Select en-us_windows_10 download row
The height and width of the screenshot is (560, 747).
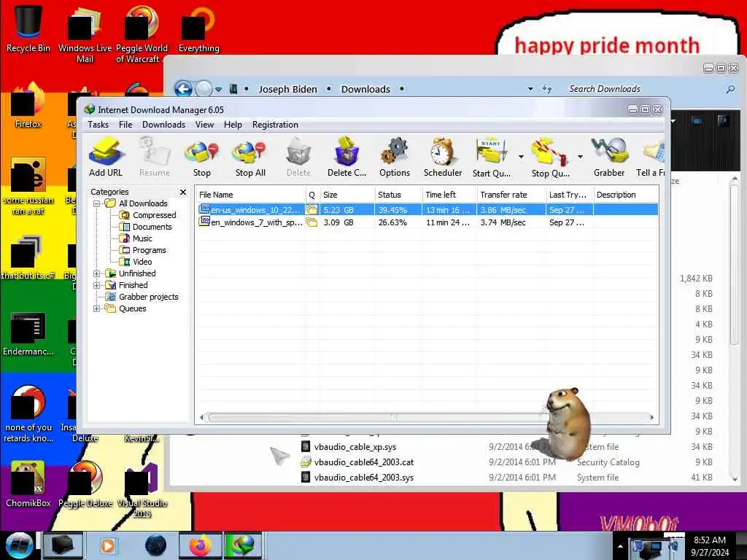click(427, 210)
